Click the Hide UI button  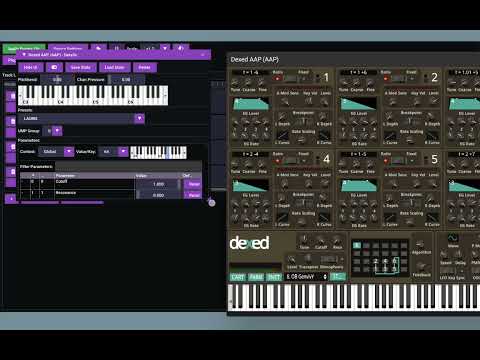click(x=30, y=67)
